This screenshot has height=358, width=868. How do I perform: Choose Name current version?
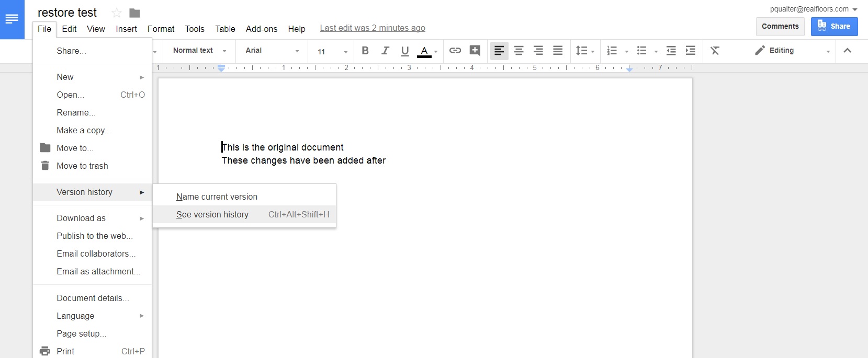(244, 197)
